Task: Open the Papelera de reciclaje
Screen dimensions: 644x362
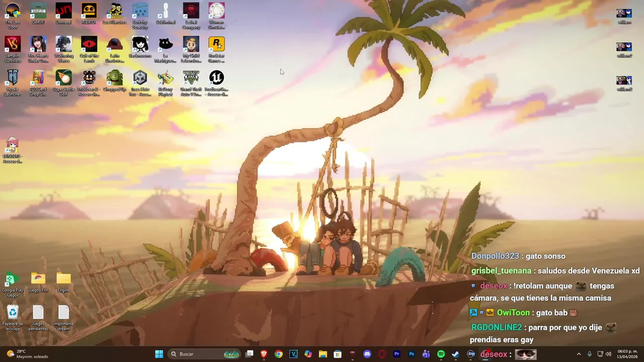Action: coord(13,318)
